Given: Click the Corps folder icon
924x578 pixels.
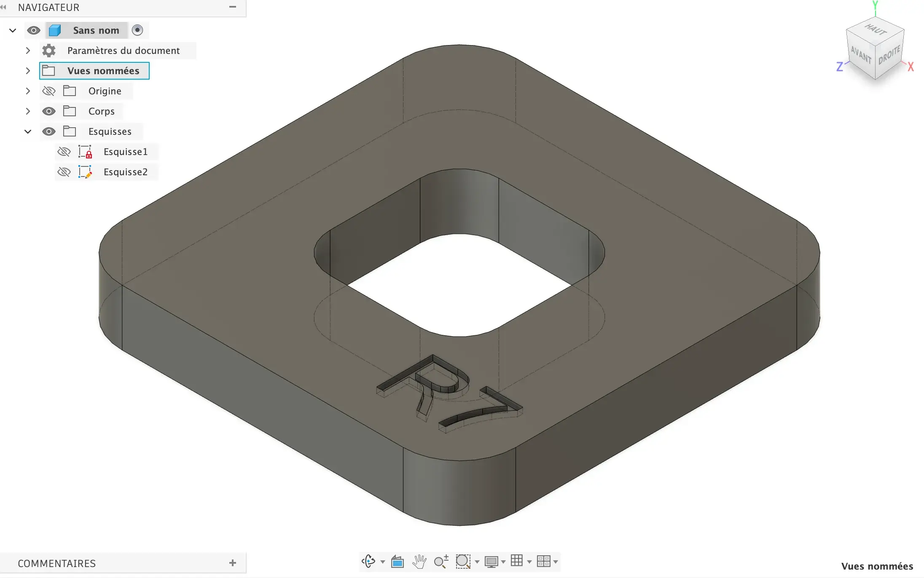Looking at the screenshot, I should click(x=70, y=111).
